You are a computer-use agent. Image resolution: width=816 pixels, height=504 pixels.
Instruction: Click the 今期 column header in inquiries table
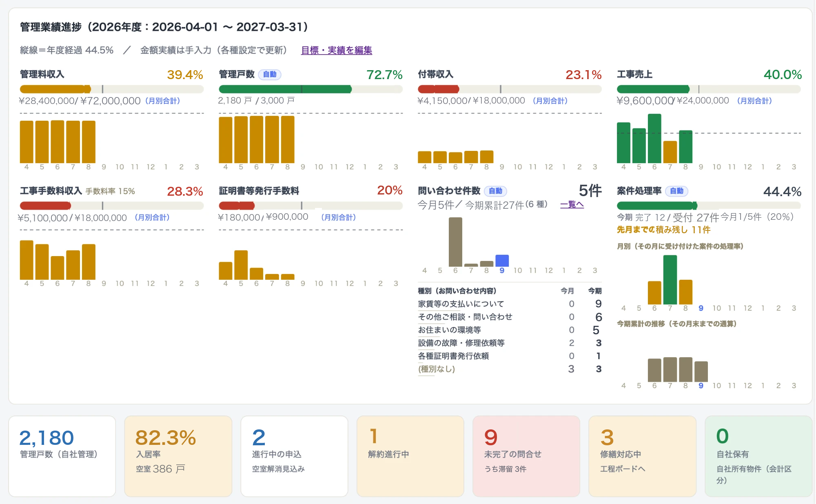(x=594, y=291)
